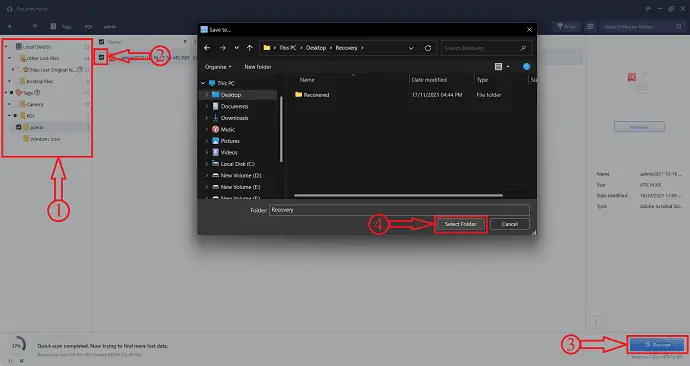Select Desktop in navigation tree
This screenshot has width=690, height=366.
coord(231,95)
